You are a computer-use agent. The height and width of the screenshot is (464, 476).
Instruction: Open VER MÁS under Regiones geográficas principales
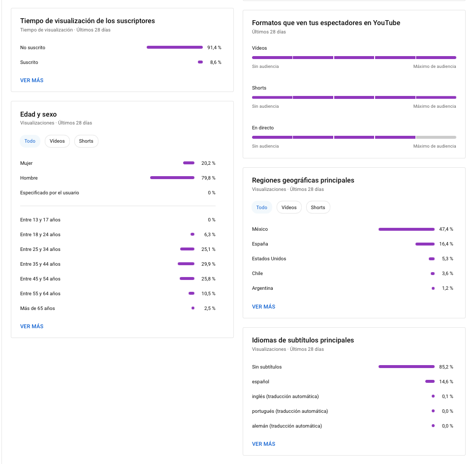point(263,307)
